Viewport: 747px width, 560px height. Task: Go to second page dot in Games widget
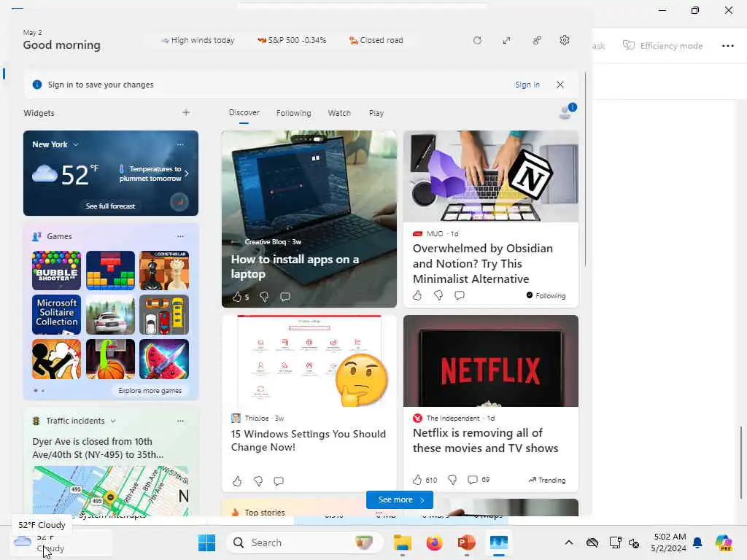(43, 391)
